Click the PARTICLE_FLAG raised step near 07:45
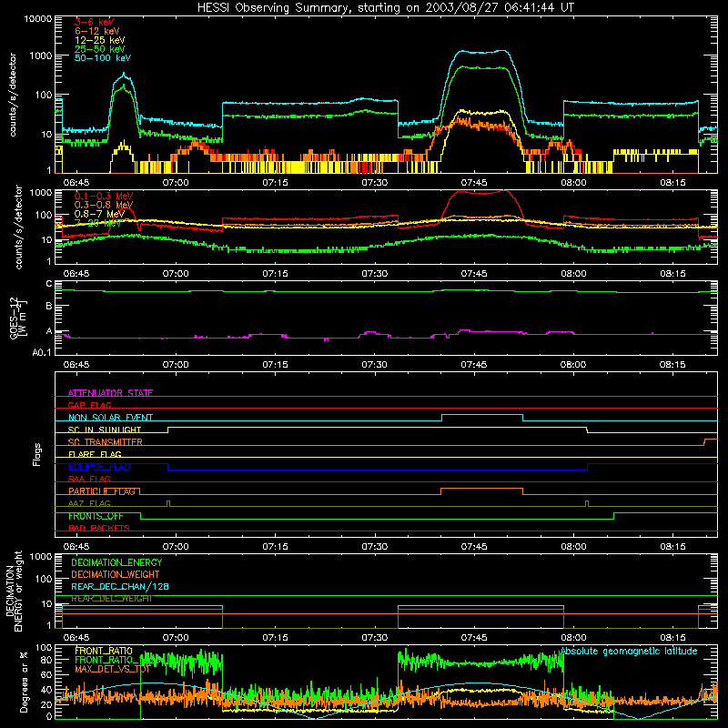This screenshot has height=728, width=728. (x=482, y=489)
